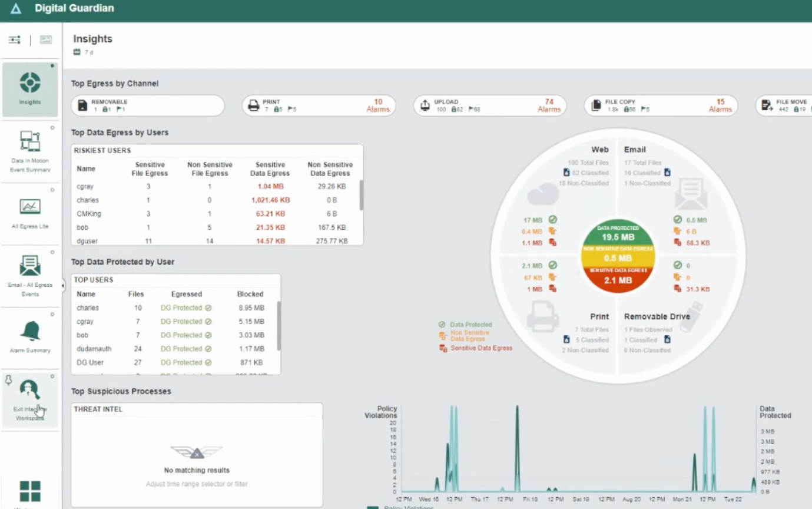The height and width of the screenshot is (509, 812).
Task: Toggle the status dot on Email Egress tile
Action: (x=52, y=252)
